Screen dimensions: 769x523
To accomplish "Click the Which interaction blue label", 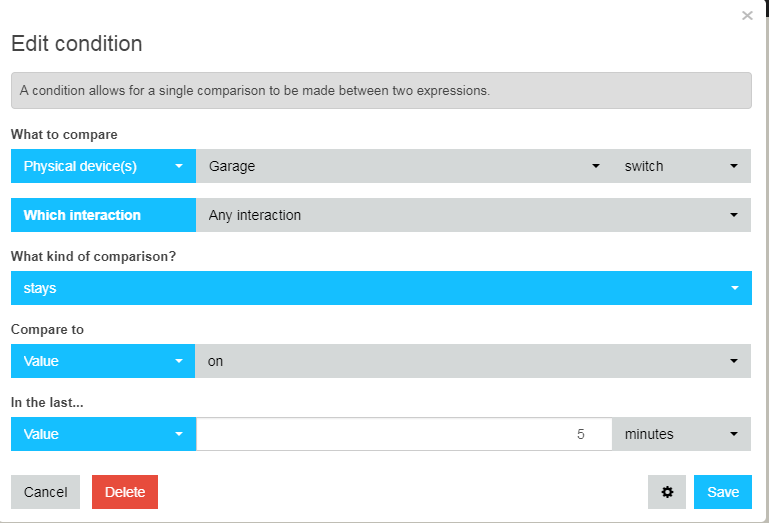I will coord(103,215).
